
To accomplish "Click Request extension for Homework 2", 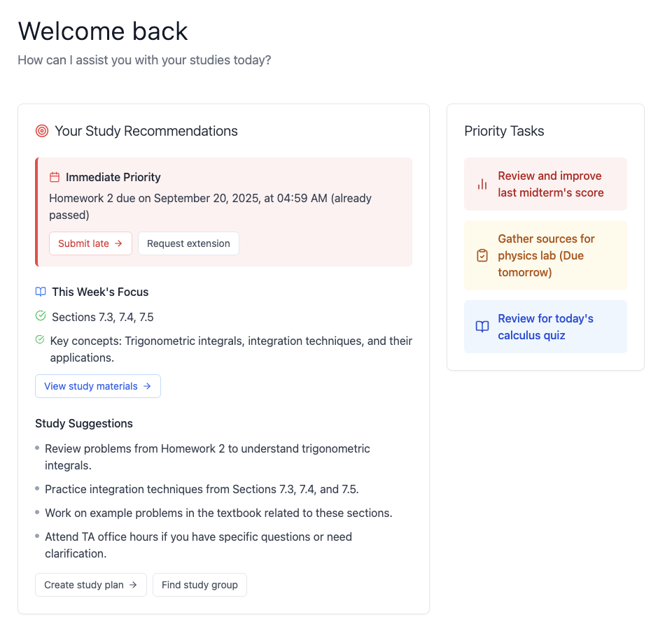I will [188, 243].
